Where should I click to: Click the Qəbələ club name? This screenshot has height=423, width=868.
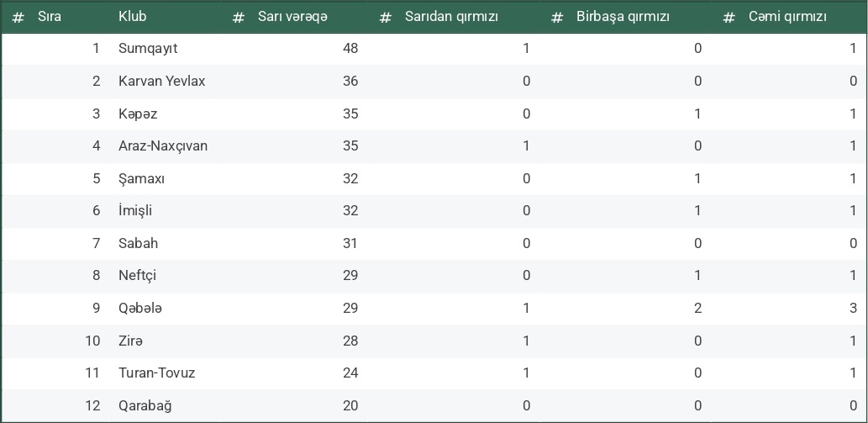point(140,308)
